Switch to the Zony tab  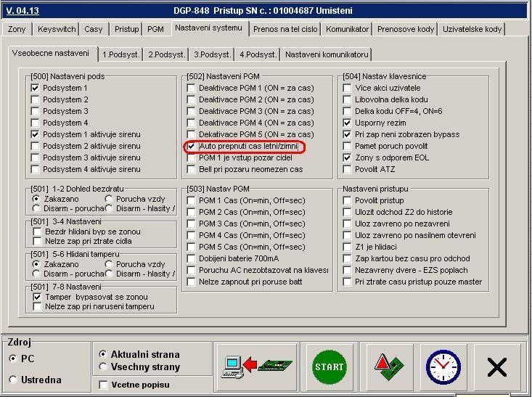point(16,29)
